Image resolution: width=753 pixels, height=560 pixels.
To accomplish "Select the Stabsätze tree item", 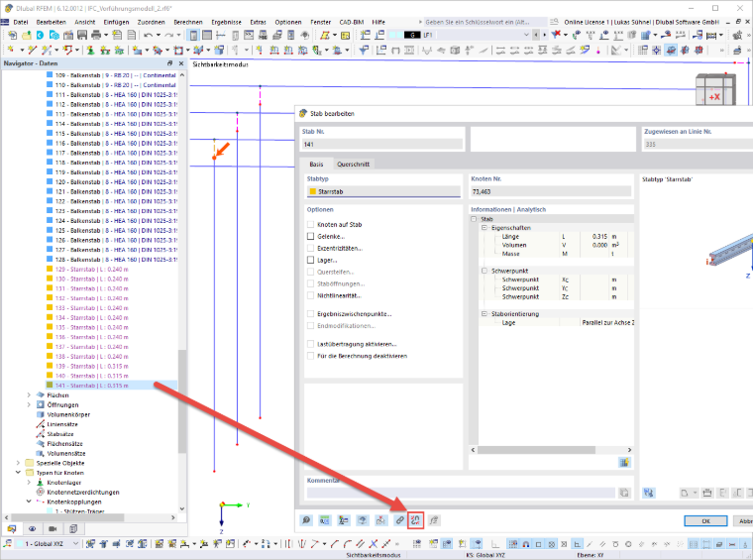I will click(x=60, y=434).
